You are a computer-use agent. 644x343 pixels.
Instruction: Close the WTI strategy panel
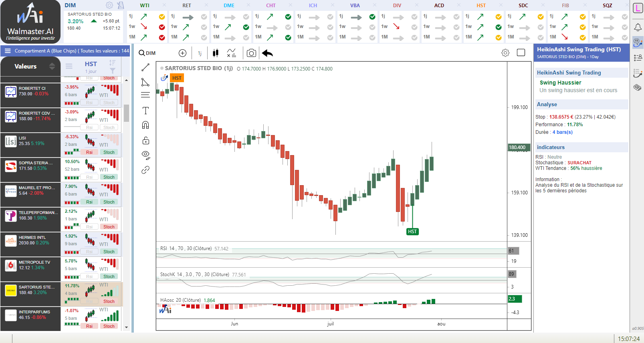point(164,5)
